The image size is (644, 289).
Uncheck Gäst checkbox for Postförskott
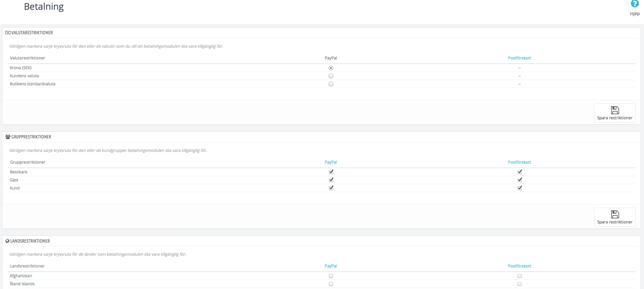[520, 180]
